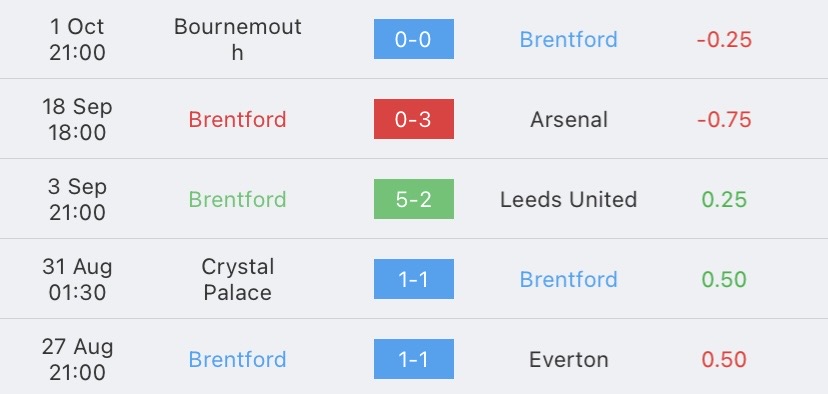Open the Arsenal team link

coord(569,119)
